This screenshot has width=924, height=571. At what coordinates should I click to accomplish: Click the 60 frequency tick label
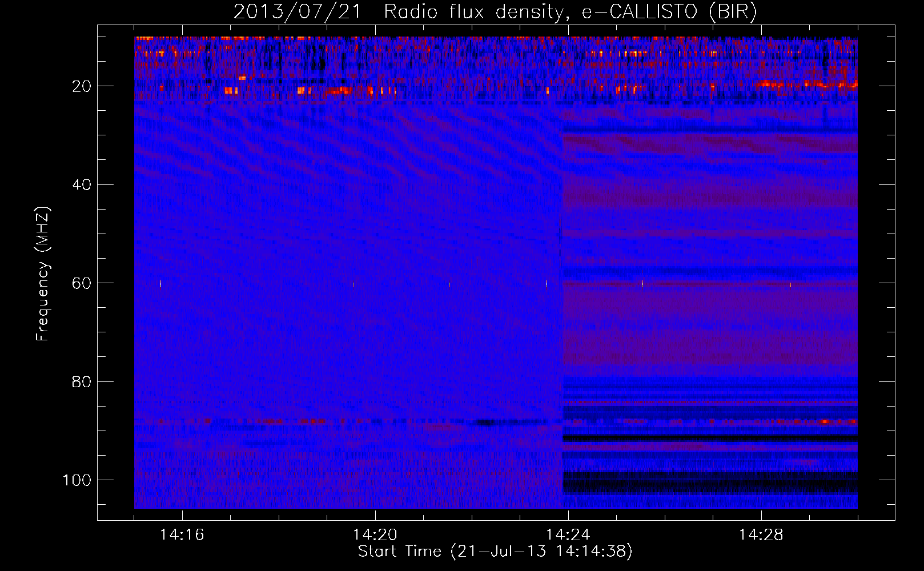82,283
